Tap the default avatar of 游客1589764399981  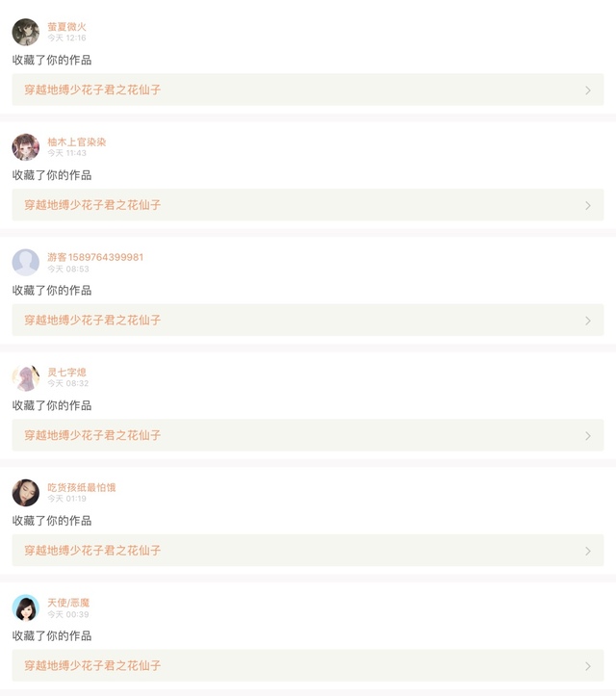click(x=26, y=262)
